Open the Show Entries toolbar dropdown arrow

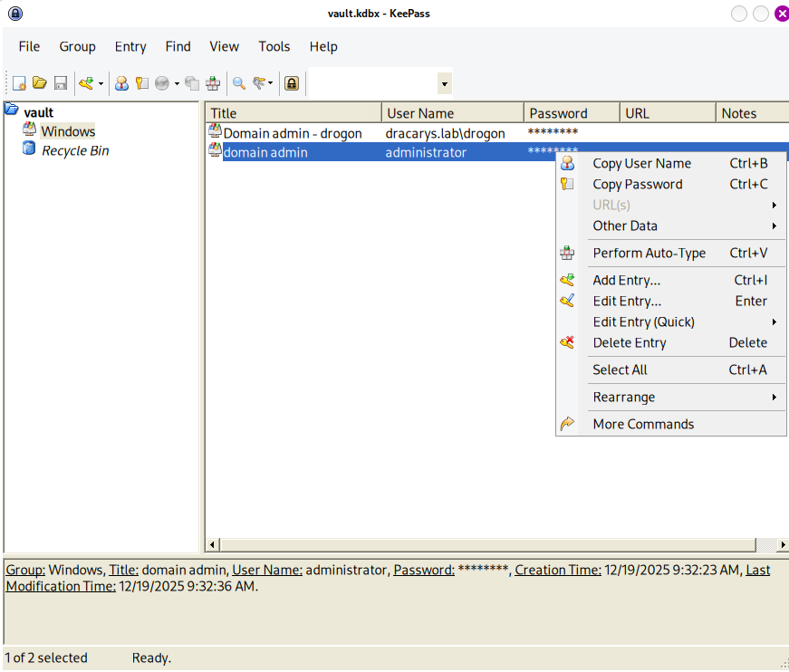pos(270,83)
